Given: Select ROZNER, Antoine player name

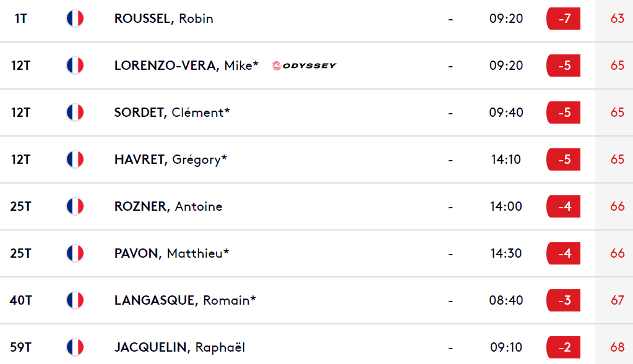Looking at the screenshot, I should click(x=168, y=206).
